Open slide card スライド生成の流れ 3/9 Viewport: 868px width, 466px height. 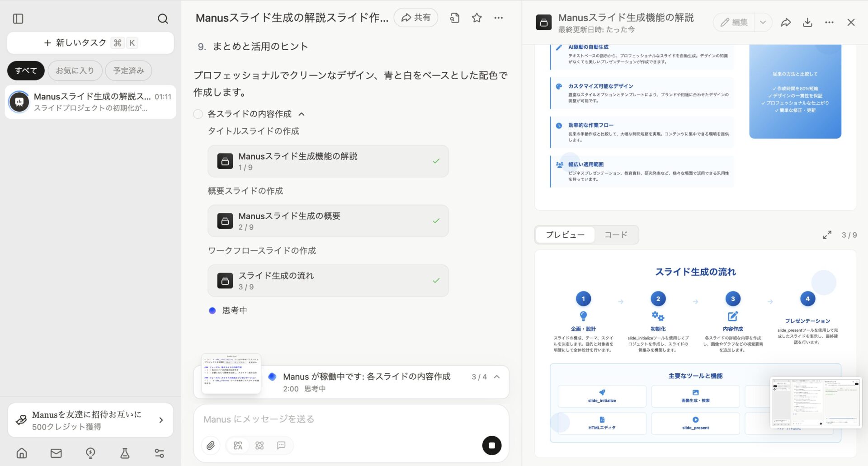click(328, 281)
